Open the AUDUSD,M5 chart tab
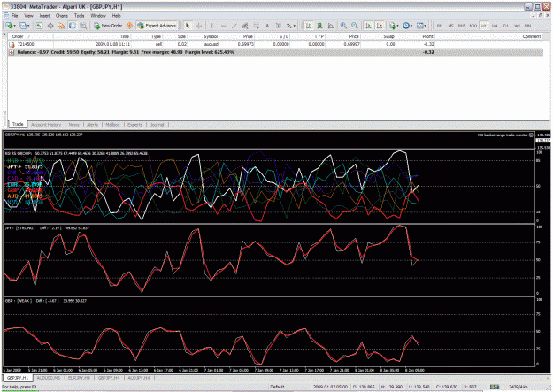553x392 pixels. click(49, 378)
